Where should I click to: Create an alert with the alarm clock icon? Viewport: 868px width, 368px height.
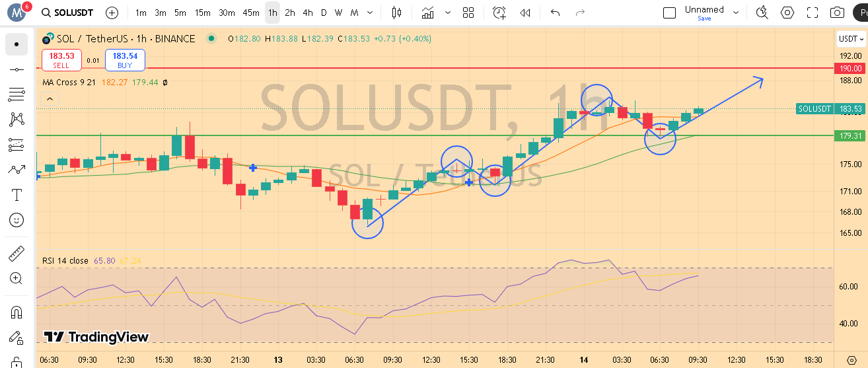pos(499,13)
